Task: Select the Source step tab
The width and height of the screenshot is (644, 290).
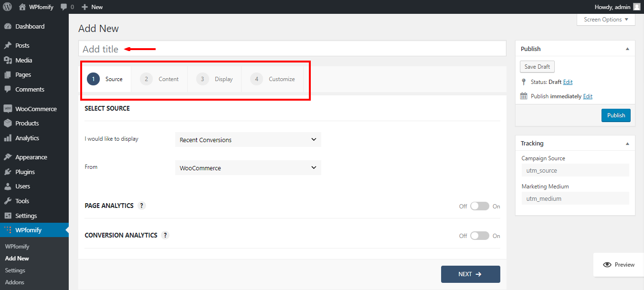Action: point(105,79)
